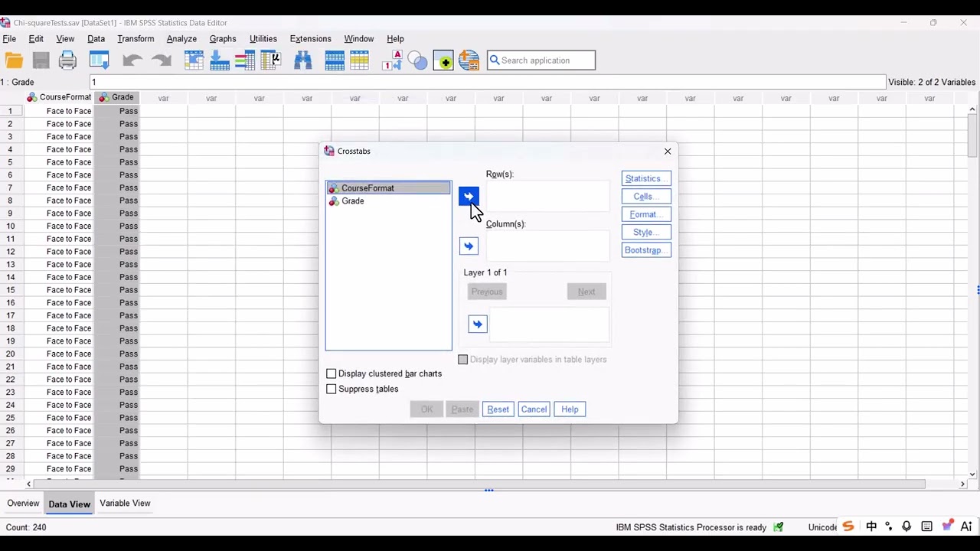The image size is (980, 551).
Task: Open the Variables info icon
Action: pos(245,60)
